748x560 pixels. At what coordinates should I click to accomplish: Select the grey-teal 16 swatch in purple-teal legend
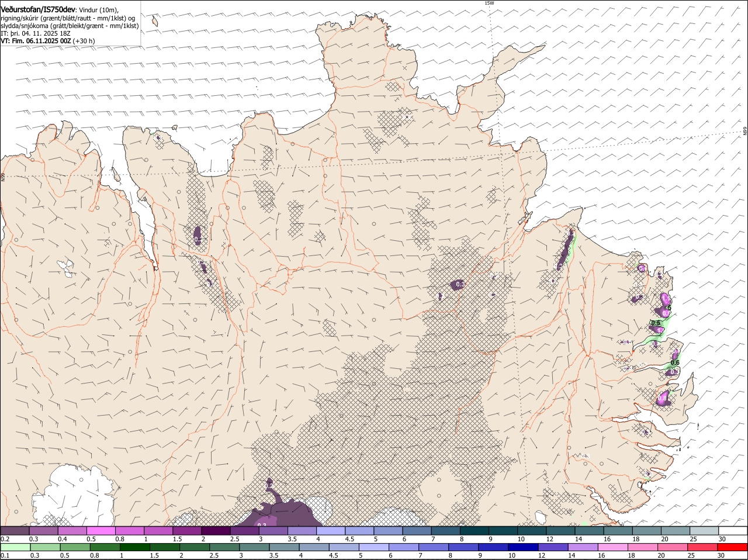[x=617, y=531]
